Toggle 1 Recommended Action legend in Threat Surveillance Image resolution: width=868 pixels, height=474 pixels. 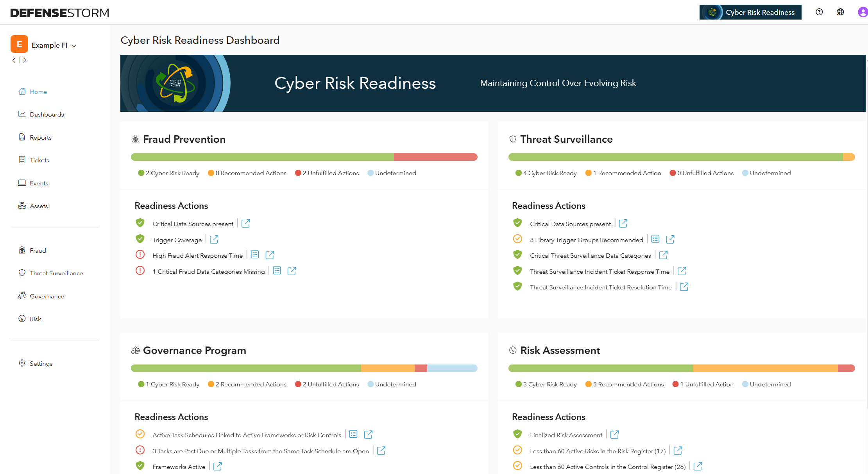[x=623, y=173]
